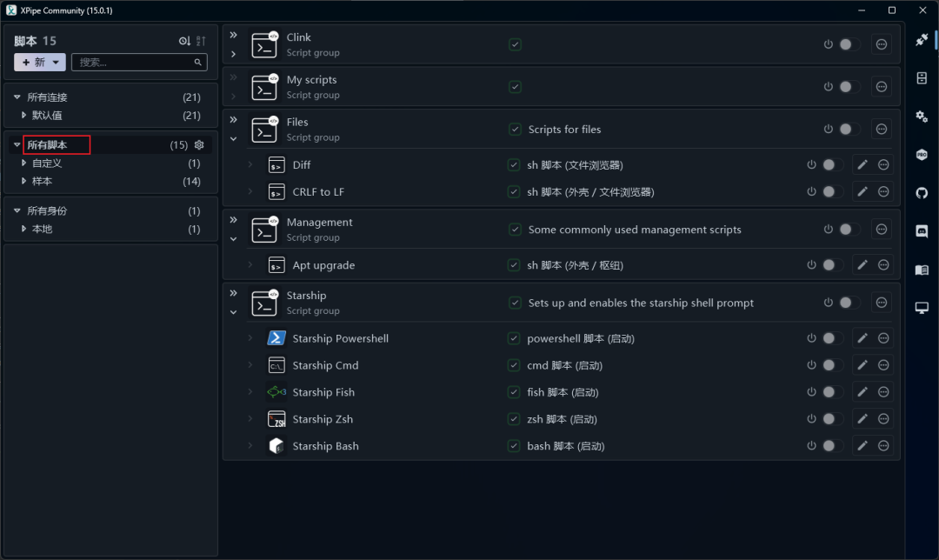Toggle the Diff script switch
939x560 pixels.
tap(832, 164)
